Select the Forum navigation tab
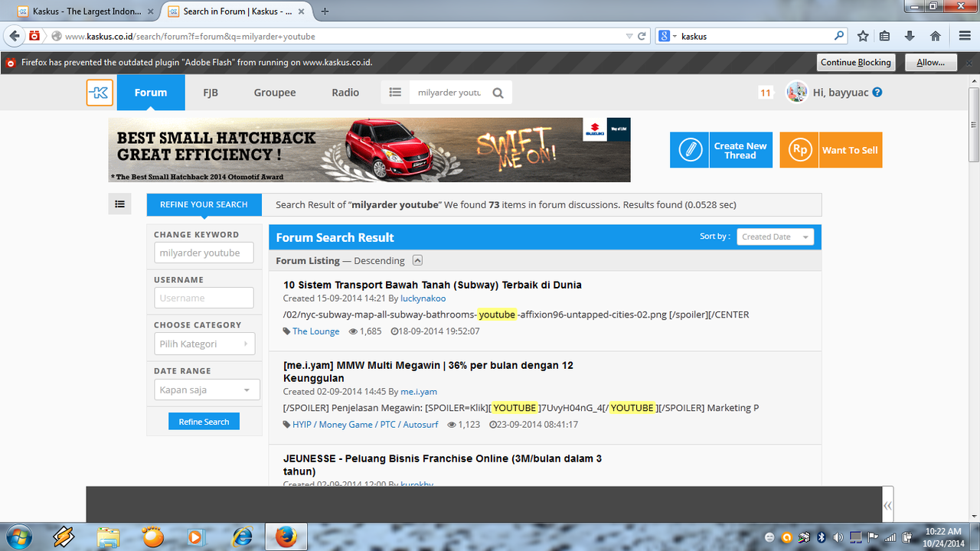980x551 pixels. click(151, 93)
